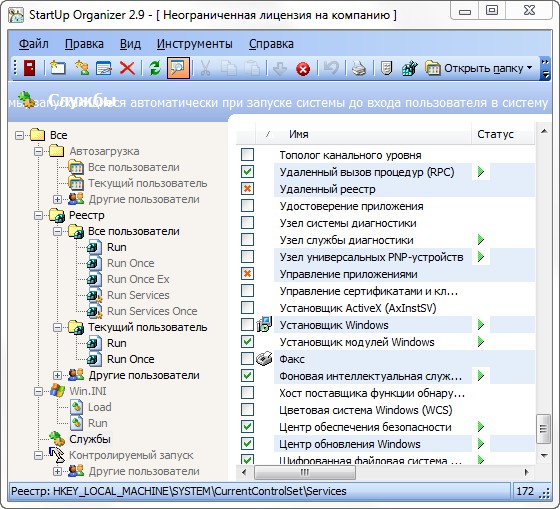
Task: Click the new entry icon with star
Action: (x=58, y=68)
